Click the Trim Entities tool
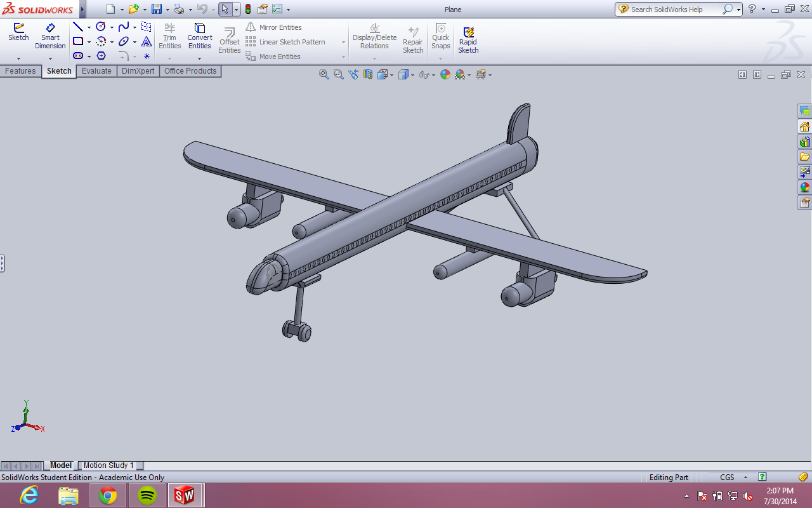Screen dimensions: 812x508 pyautogui.click(x=169, y=36)
